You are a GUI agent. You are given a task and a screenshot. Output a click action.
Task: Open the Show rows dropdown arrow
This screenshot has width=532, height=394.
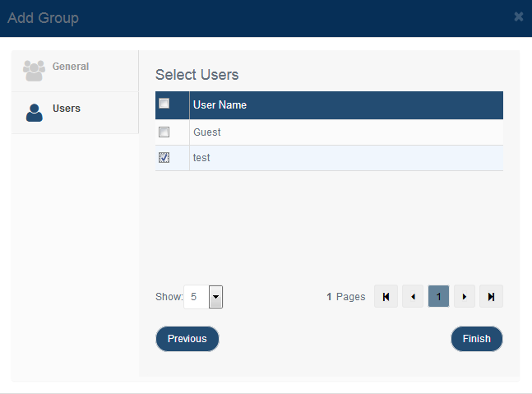pyautogui.click(x=215, y=297)
